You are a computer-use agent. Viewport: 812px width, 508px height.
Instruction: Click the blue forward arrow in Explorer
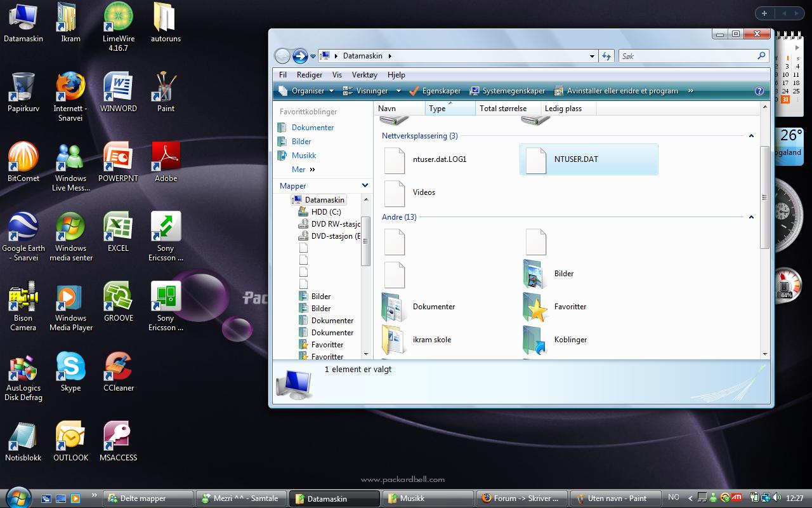click(300, 56)
